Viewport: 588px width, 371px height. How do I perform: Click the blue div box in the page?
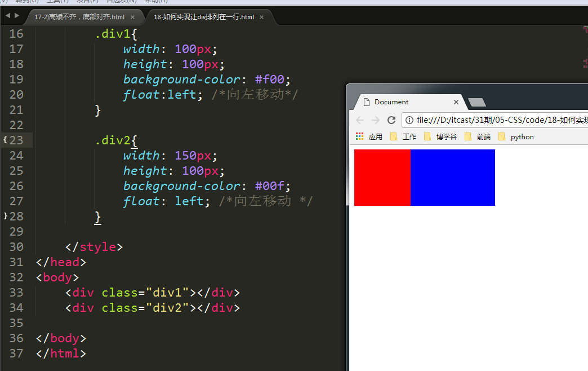point(453,177)
